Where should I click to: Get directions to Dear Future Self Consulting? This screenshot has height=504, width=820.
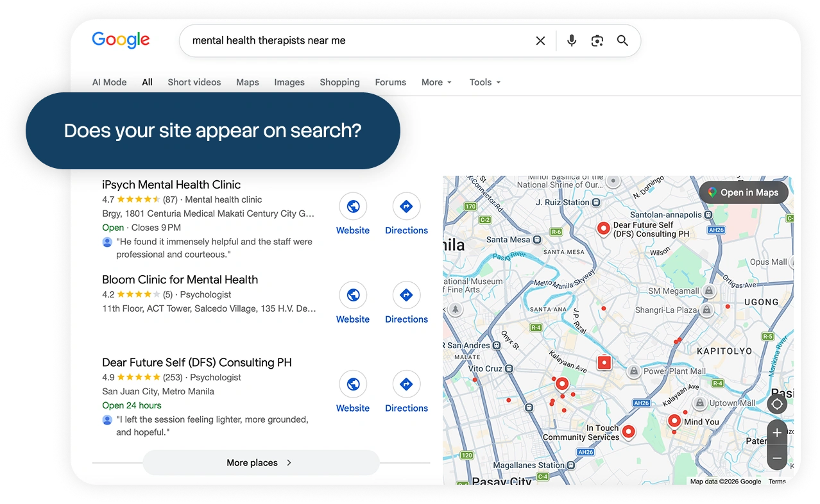click(x=406, y=384)
